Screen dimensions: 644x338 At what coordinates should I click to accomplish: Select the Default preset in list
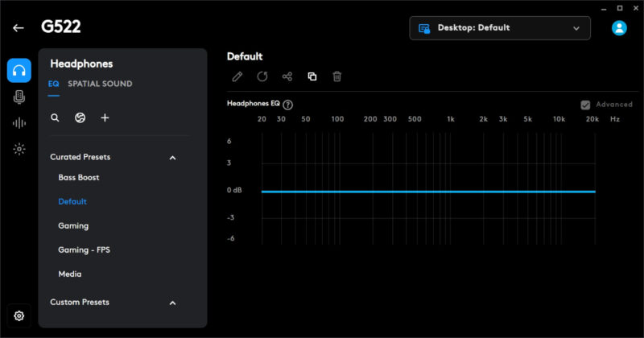pos(72,202)
